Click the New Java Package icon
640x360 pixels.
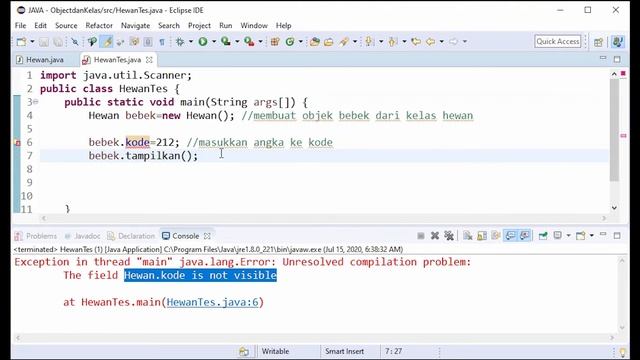[275, 42]
